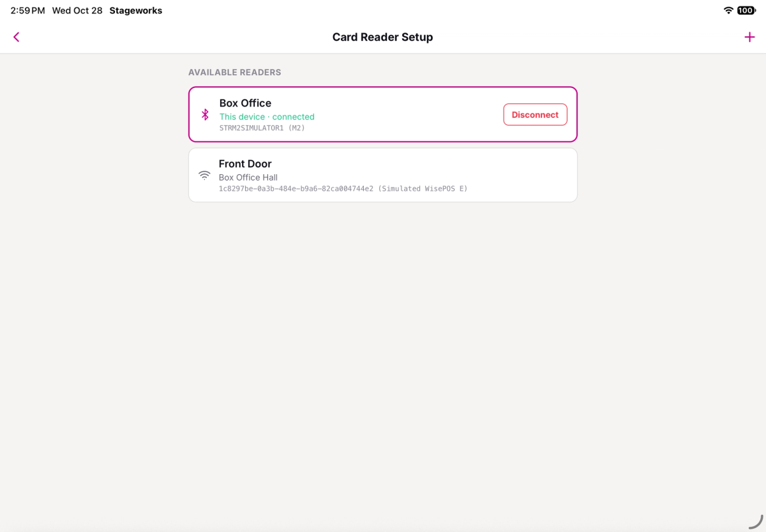Tap the battery indicator showing 100
The image size is (766, 532).
click(746, 11)
